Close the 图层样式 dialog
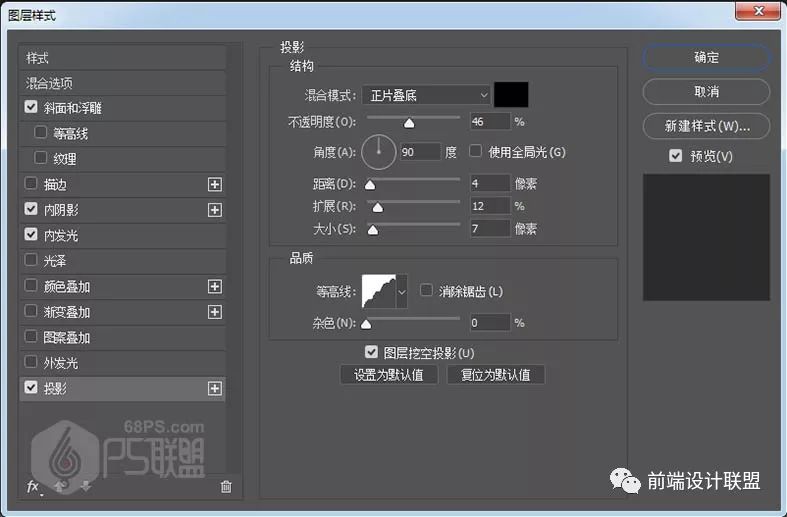This screenshot has height=517, width=787. 758,10
